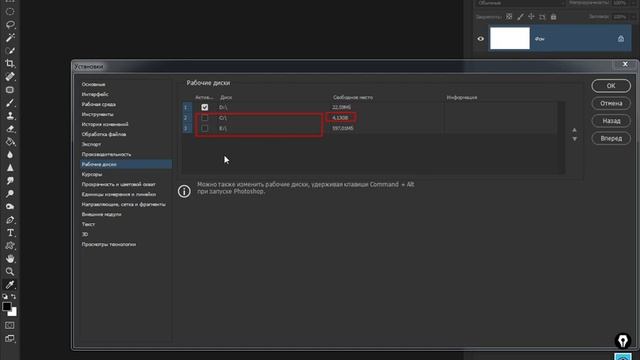Select disk row number 1

(x=369, y=107)
